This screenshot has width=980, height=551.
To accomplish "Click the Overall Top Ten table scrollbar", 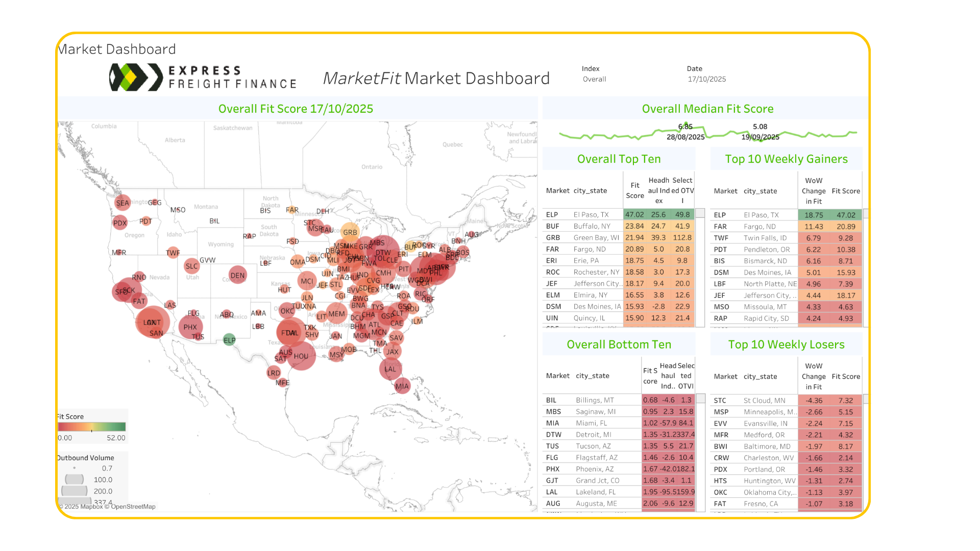I will (700, 213).
